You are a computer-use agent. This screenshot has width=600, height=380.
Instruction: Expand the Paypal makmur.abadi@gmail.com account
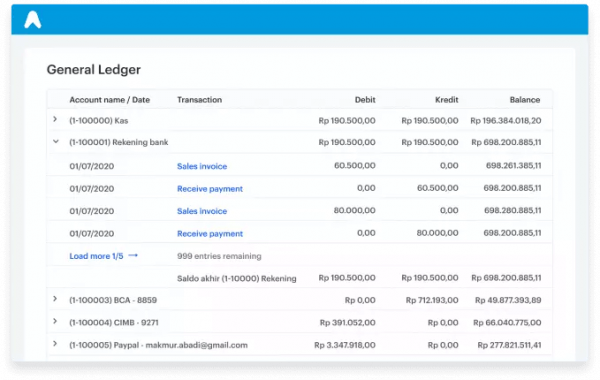pyautogui.click(x=55, y=344)
